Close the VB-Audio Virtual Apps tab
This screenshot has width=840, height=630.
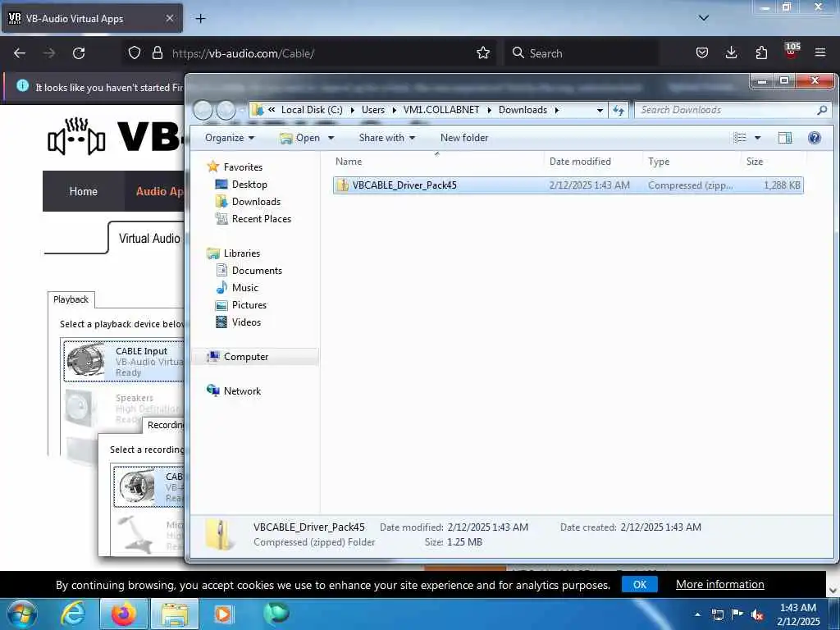click(x=169, y=18)
